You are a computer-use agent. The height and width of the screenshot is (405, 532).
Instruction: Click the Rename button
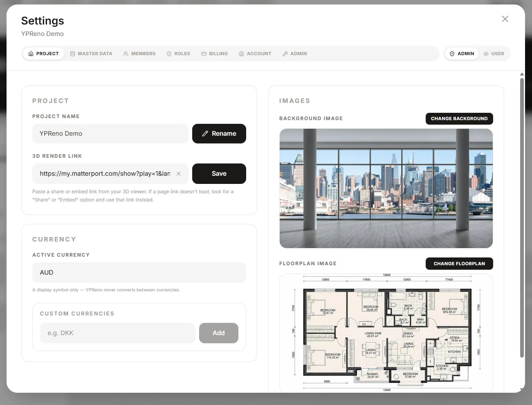pyautogui.click(x=219, y=134)
